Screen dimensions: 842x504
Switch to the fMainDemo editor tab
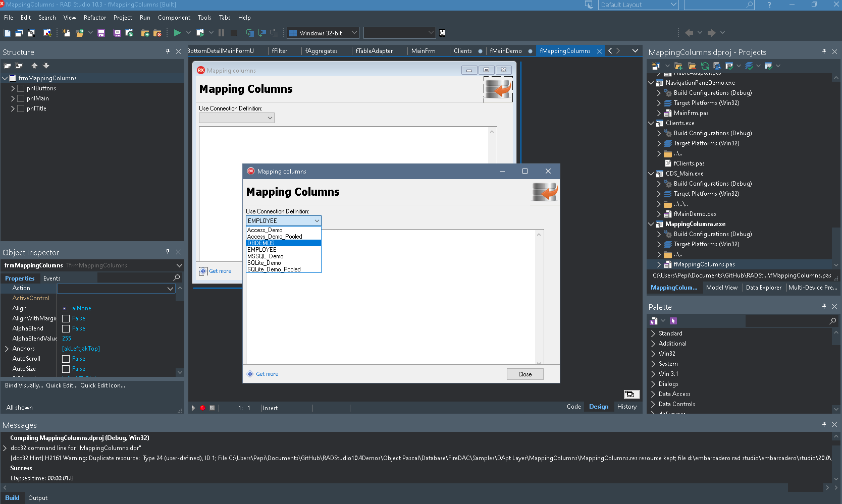click(506, 51)
